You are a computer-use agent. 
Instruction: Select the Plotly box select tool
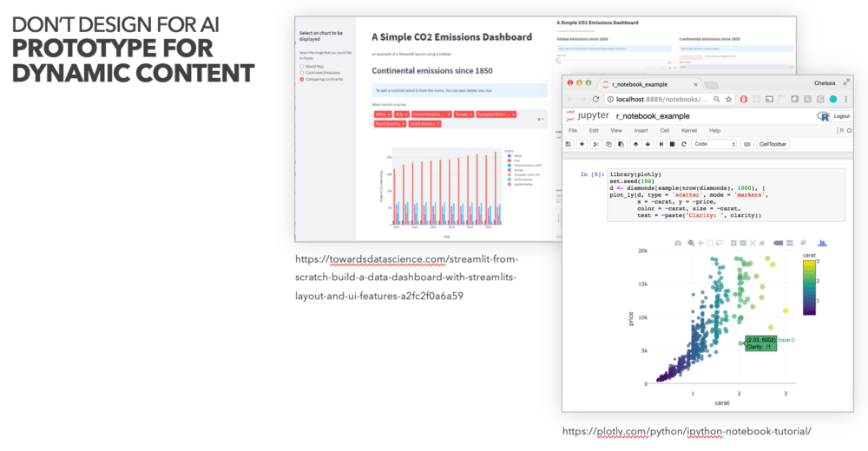point(710,243)
